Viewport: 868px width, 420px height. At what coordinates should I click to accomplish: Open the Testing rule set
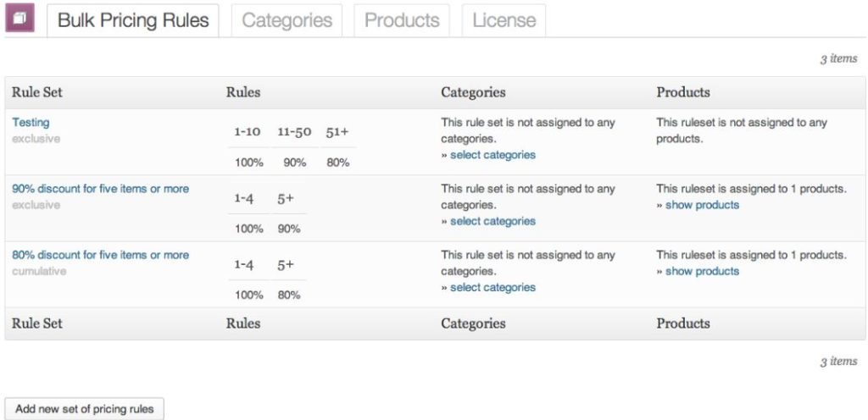[x=31, y=123]
